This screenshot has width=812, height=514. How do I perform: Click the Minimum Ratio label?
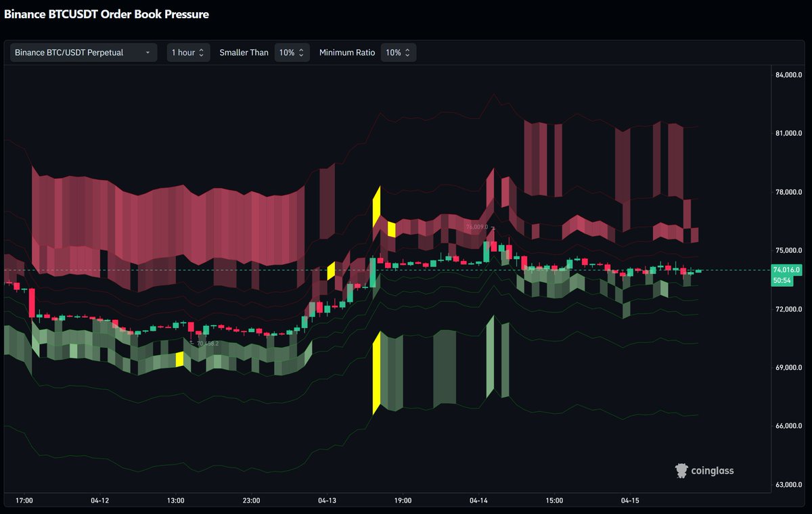coord(346,52)
